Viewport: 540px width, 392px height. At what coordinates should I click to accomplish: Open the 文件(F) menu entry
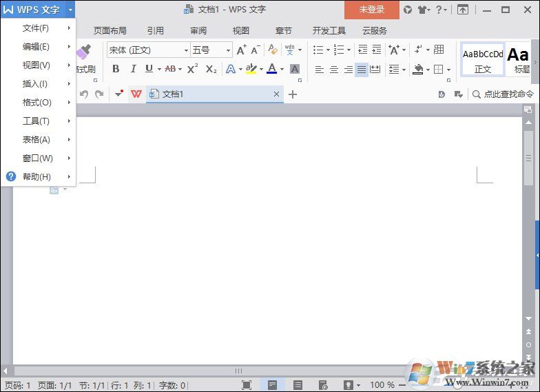pos(36,28)
